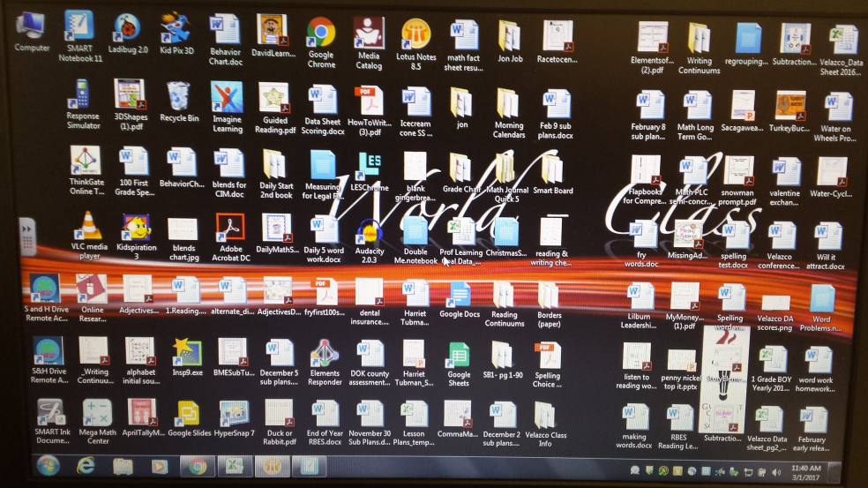Screen dimensions: 868x488
Task: Select the Kidspiration 3 shortcut
Action: pyautogui.click(x=136, y=229)
